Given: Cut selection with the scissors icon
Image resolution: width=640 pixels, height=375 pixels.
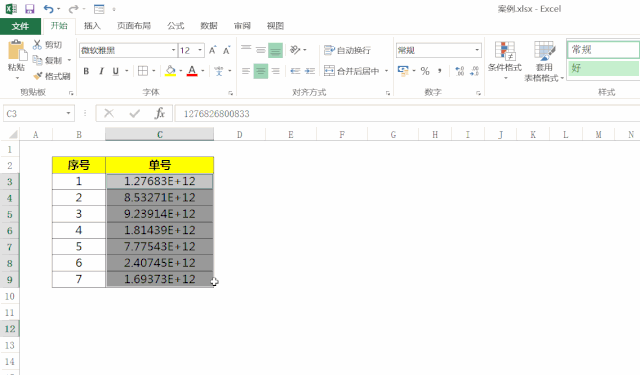Looking at the screenshot, I should pyautogui.click(x=37, y=44).
